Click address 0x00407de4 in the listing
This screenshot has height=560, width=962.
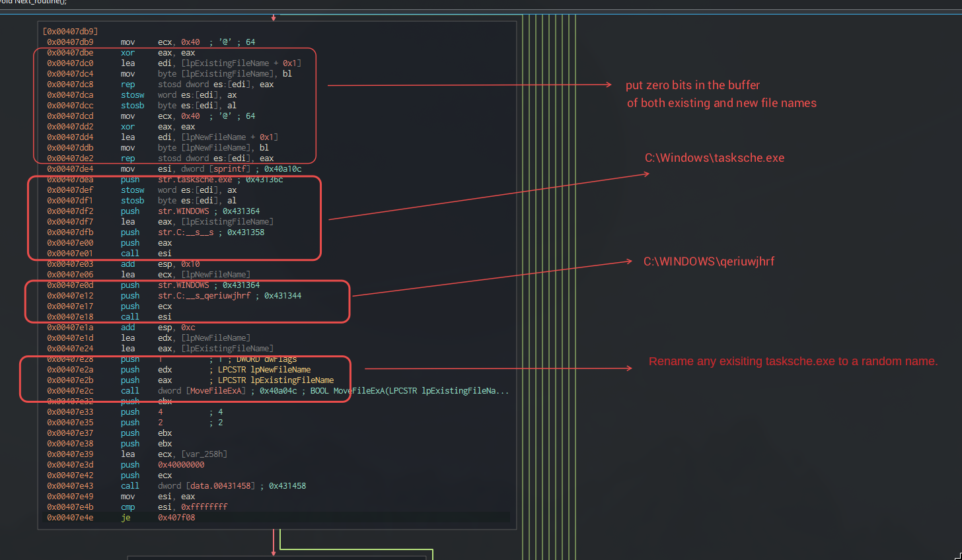70,168
